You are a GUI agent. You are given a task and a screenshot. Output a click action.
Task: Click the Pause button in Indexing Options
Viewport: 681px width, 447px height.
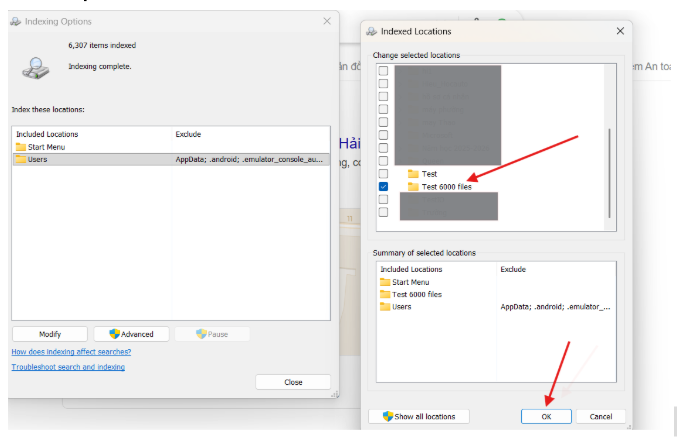tap(212, 334)
